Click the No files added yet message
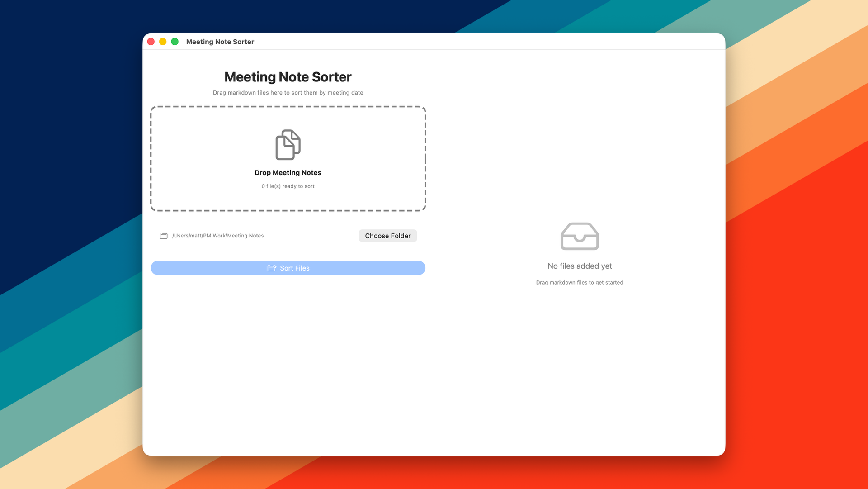The image size is (868, 489). point(580,266)
